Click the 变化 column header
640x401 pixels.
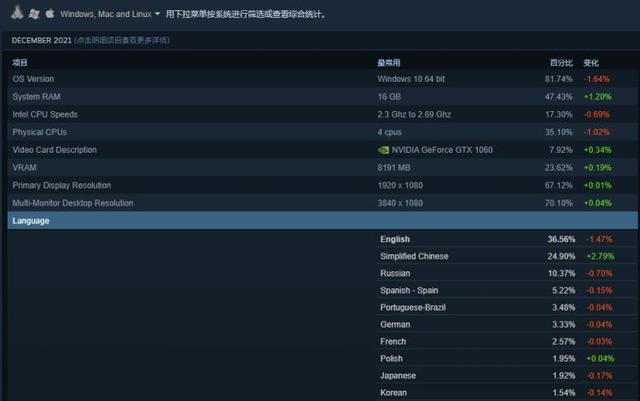point(591,63)
